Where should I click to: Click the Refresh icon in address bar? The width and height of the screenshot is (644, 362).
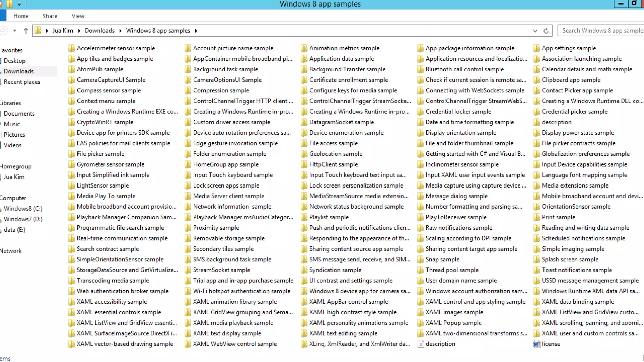(546, 31)
